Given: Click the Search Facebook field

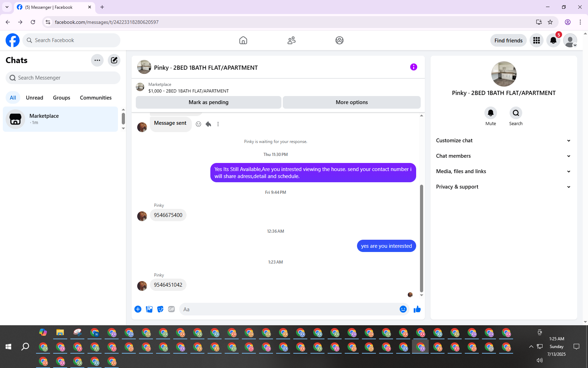Looking at the screenshot, I should coord(71,40).
